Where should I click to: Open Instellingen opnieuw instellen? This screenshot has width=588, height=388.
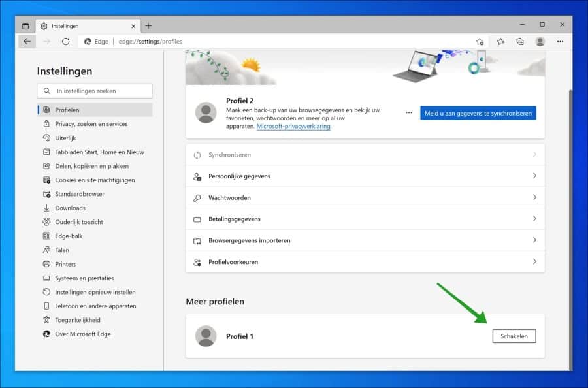pos(95,292)
